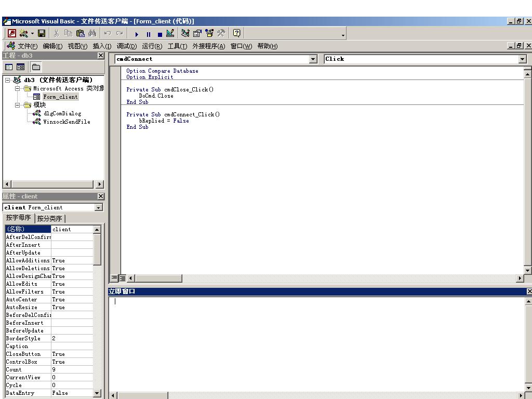Select the DataEntry property row
Image resolution: width=532 pixels, height=399 pixels.
(x=49, y=393)
